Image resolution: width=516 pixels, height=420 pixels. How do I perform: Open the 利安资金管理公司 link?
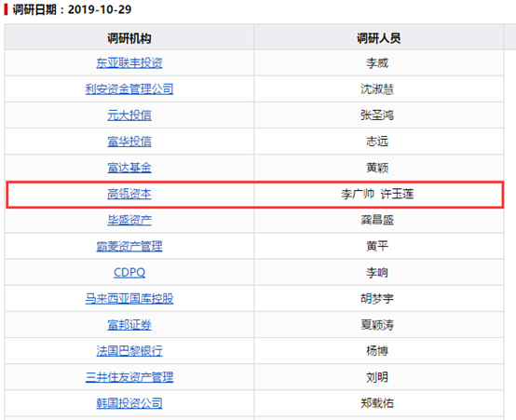point(129,88)
